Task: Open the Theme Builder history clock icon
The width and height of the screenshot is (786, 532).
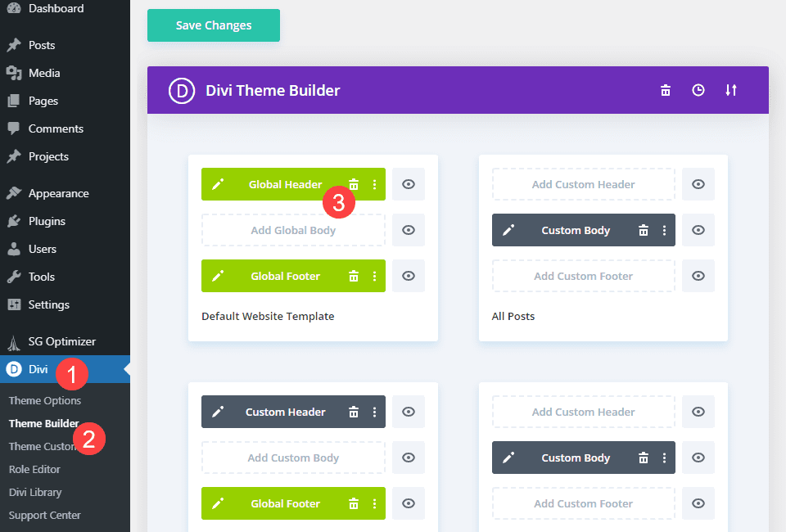Action: point(698,90)
